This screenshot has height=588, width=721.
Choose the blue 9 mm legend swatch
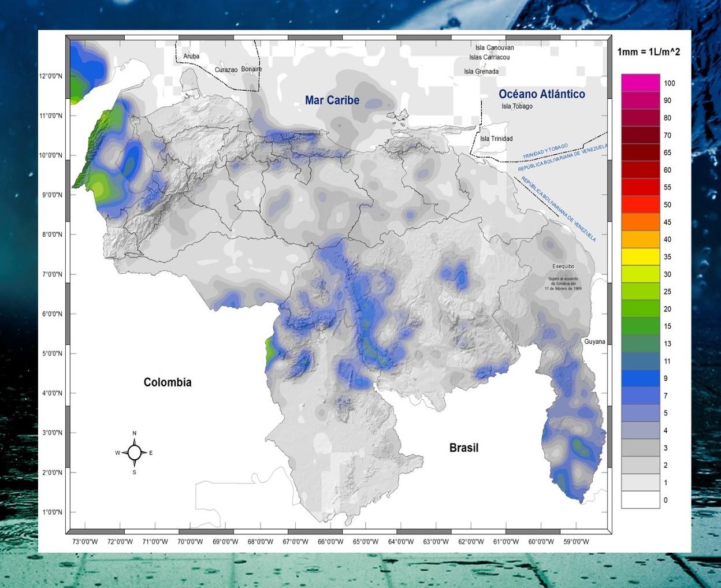(640, 378)
